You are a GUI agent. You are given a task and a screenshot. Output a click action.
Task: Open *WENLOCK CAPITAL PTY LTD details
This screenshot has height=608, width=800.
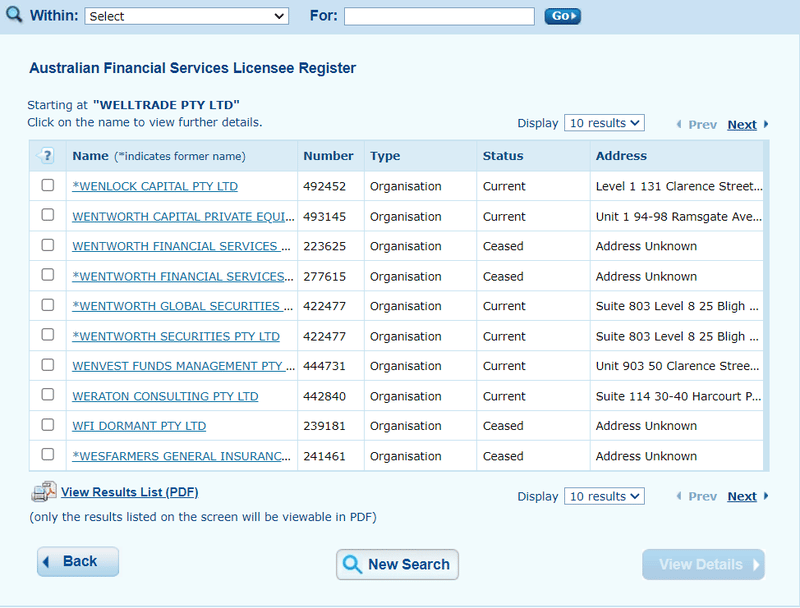coord(155,186)
